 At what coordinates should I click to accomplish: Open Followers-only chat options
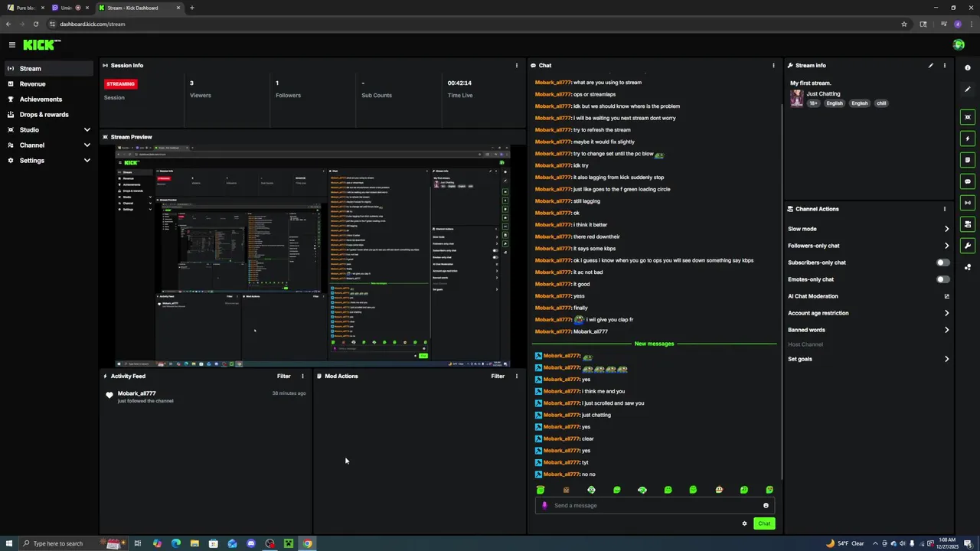click(868, 246)
